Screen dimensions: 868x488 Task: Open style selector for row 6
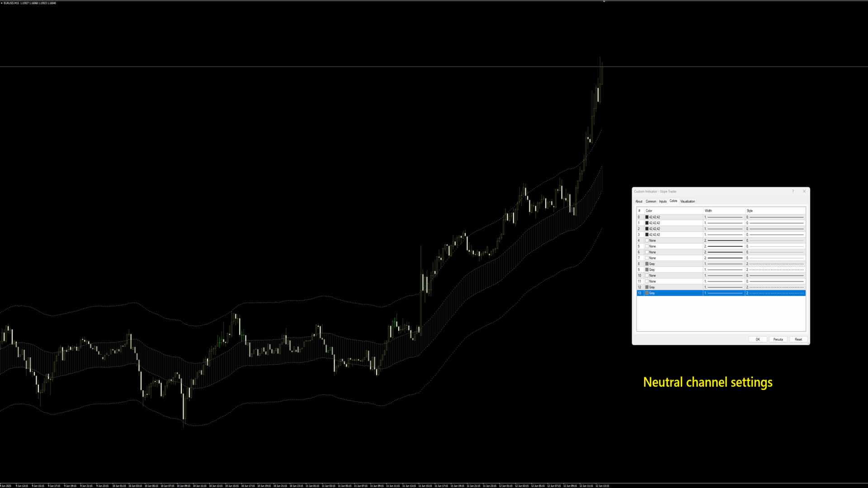point(775,253)
